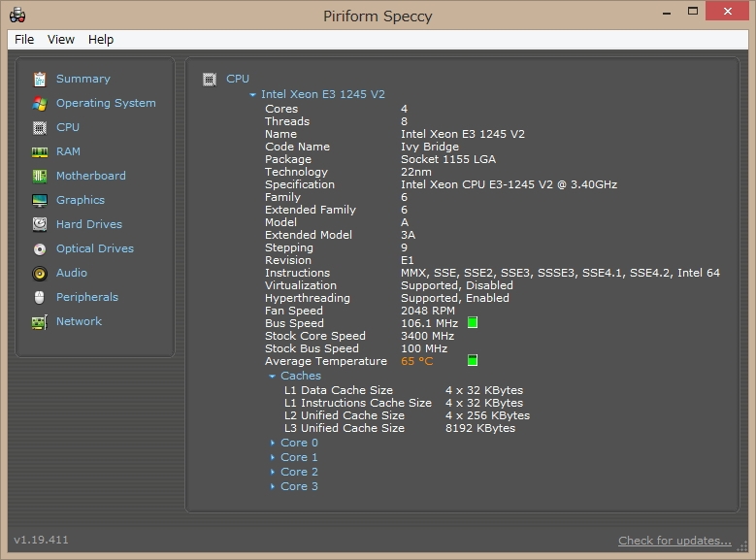
Task: Expand the Core 3 details
Action: coord(273,486)
